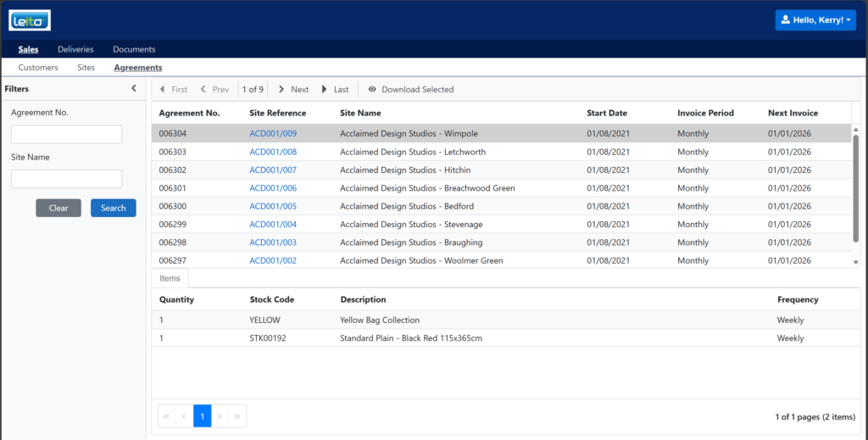Screen dimensions: 868x440
Task: Jump to Last page of agreements
Action: tap(335, 89)
